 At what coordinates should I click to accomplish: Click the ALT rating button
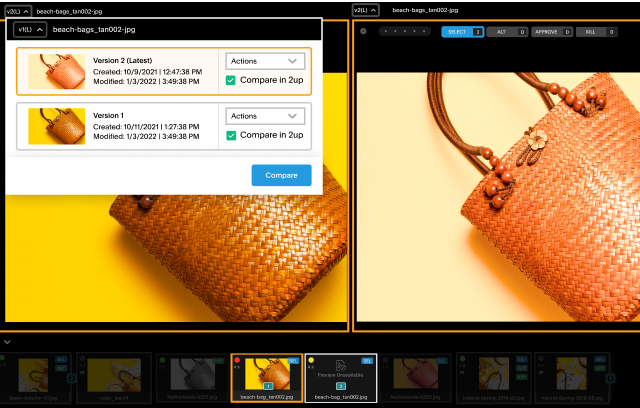coord(507,32)
